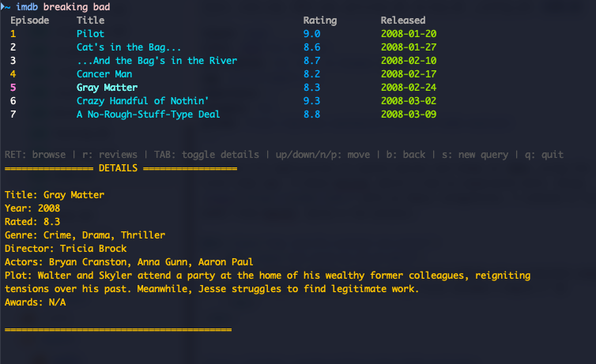Click episode number 3

pos(13,61)
